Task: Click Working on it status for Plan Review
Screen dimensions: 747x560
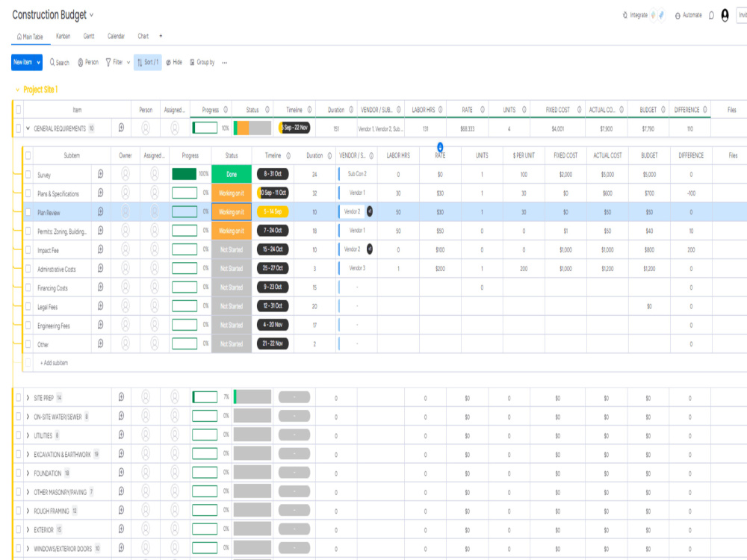Action: tap(232, 212)
